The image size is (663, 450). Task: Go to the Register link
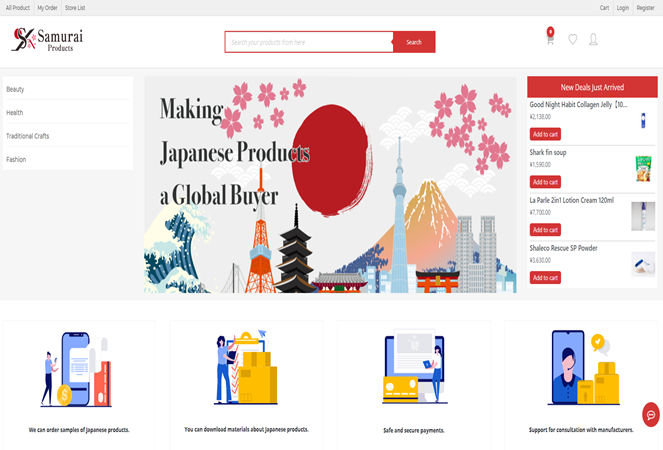point(645,7)
